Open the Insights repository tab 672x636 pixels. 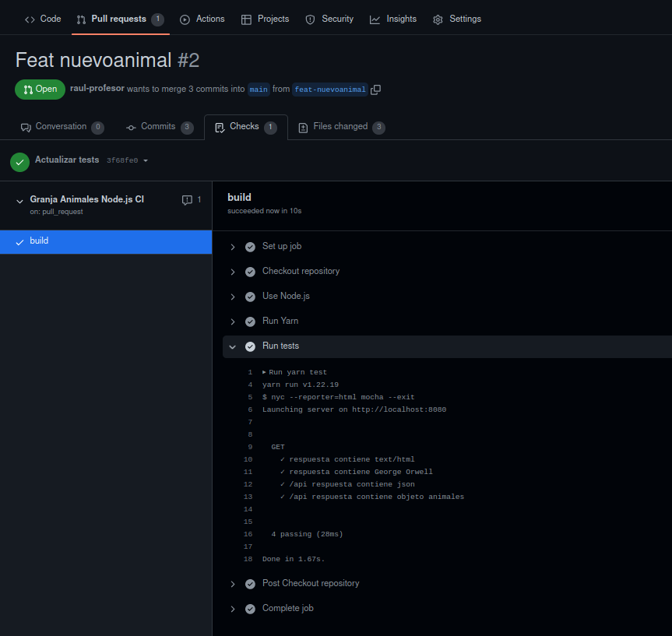[x=393, y=19]
